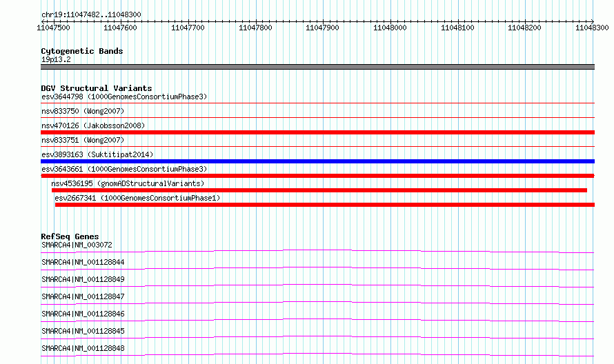Open transcript SMARCA4|NM_001128849
The width and height of the screenshot is (614, 364).
click(83, 279)
